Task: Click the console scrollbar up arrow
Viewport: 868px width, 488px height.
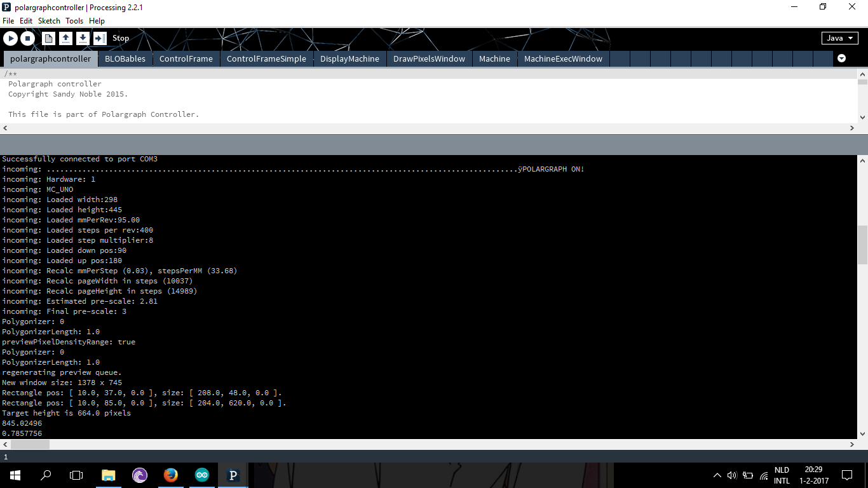Action: (x=862, y=160)
